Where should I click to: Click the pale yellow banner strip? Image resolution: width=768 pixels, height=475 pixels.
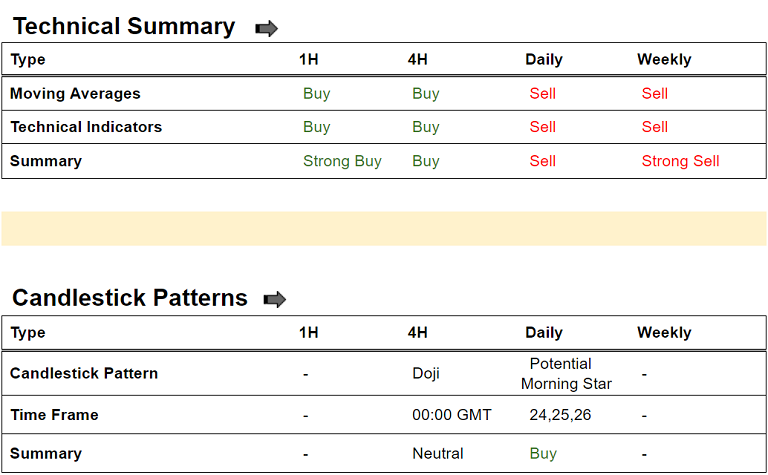coord(384,228)
